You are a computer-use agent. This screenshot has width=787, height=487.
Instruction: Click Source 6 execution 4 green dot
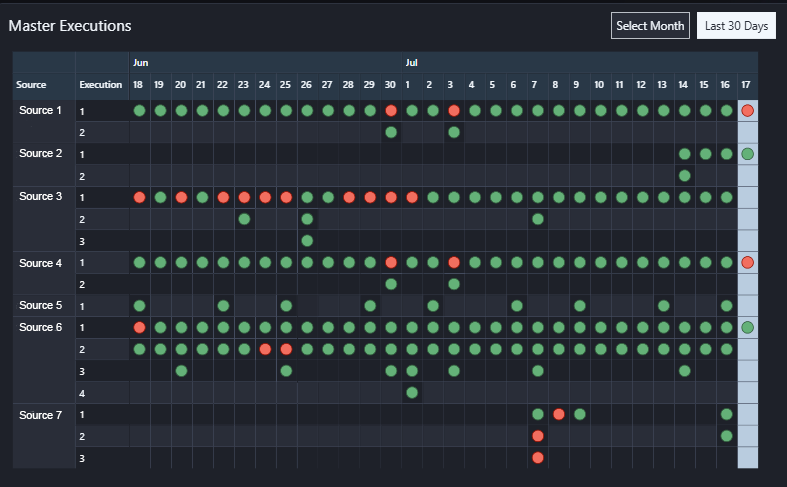click(x=412, y=392)
